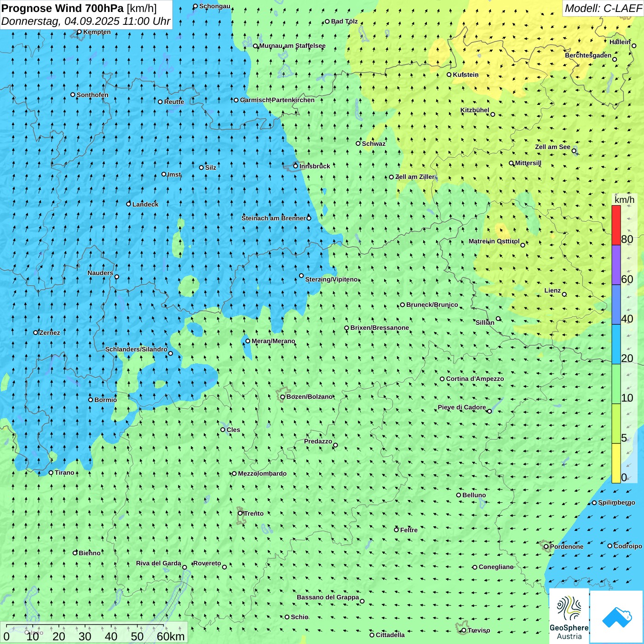Click the 'Cittadella' label
Image resolution: width=644 pixels, height=644 pixels.
tap(390, 635)
